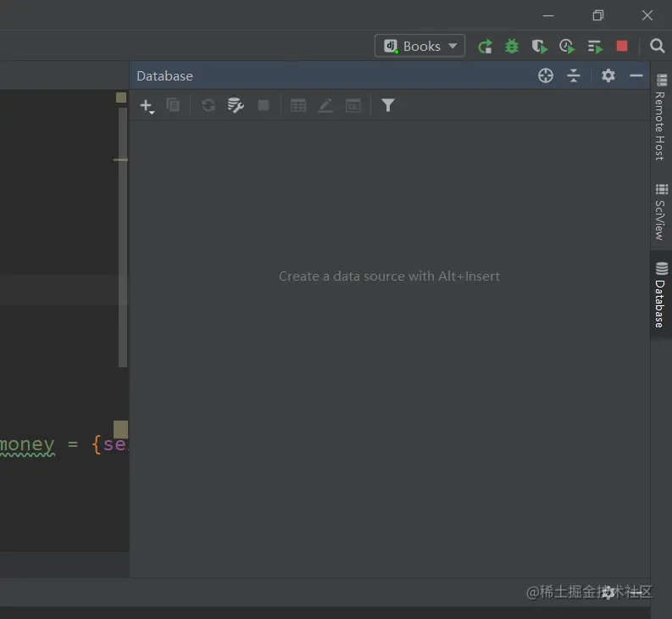Open the filter funnel in Database toolbar
Viewport: 672px width, 619px height.
(388, 105)
